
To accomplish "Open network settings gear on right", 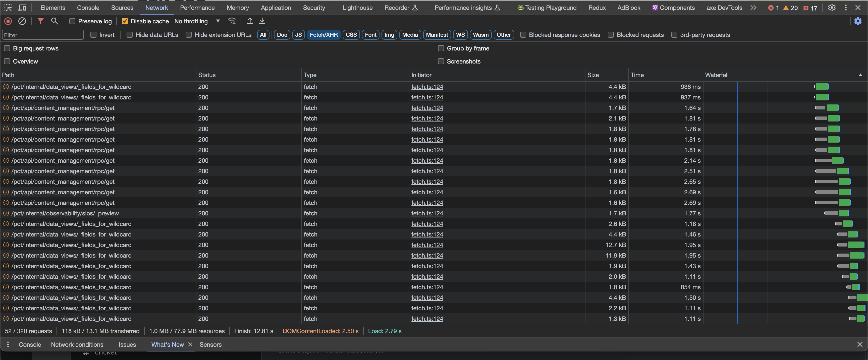I will tap(858, 21).
